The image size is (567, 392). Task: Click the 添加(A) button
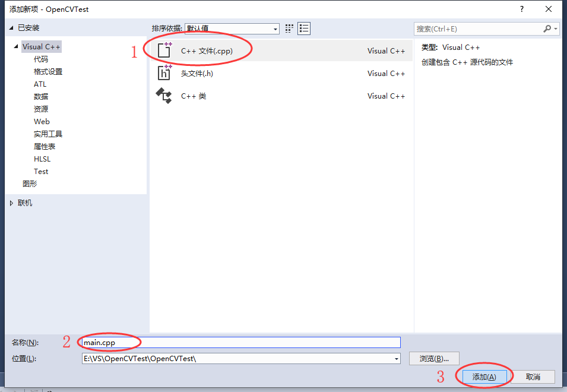pyautogui.click(x=484, y=377)
